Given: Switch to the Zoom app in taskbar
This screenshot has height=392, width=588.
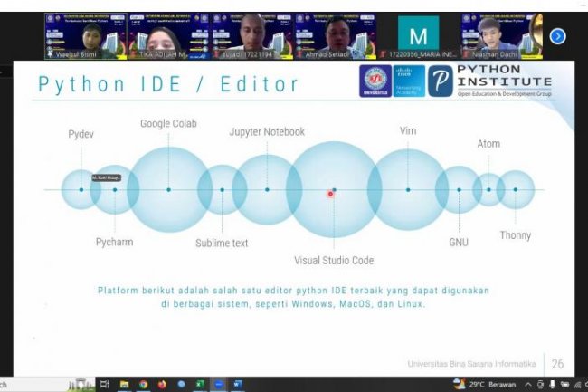Looking at the screenshot, I should pos(219,385).
